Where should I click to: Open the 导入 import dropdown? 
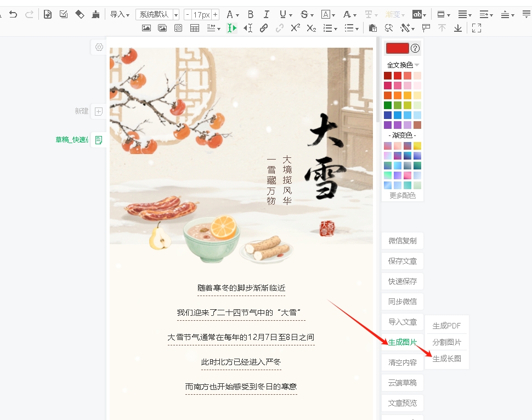(x=120, y=14)
